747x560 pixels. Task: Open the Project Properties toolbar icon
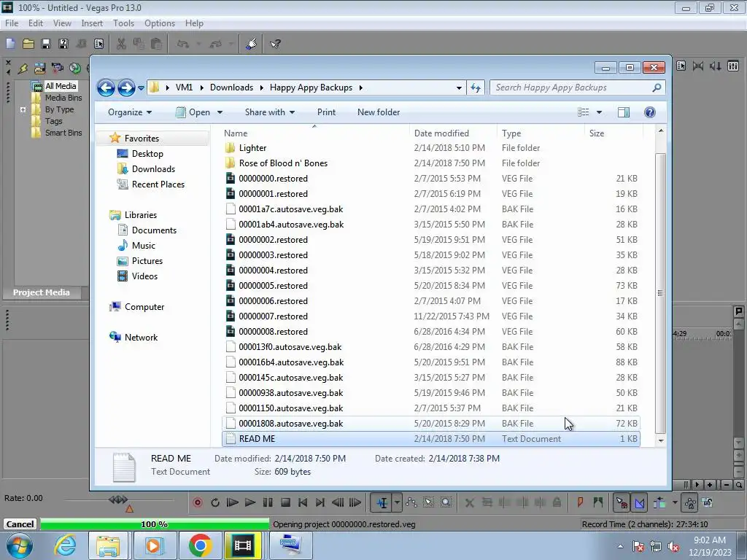pyautogui.click(x=98, y=44)
